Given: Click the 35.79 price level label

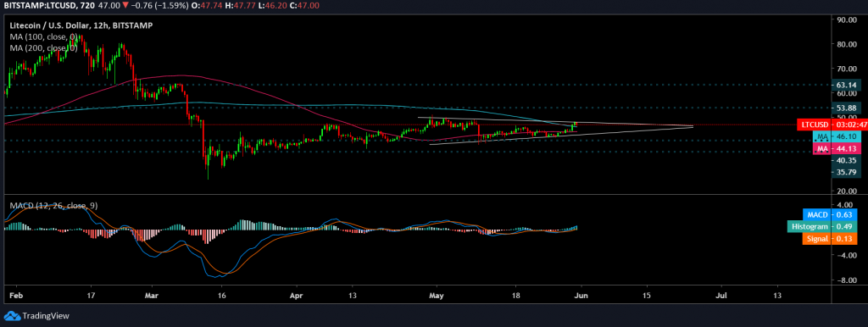Looking at the screenshot, I should tap(846, 172).
